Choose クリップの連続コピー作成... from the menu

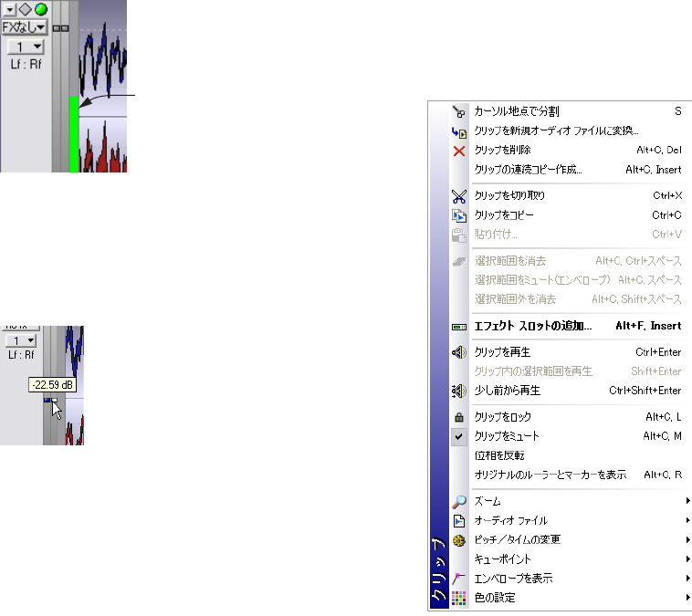(578, 170)
